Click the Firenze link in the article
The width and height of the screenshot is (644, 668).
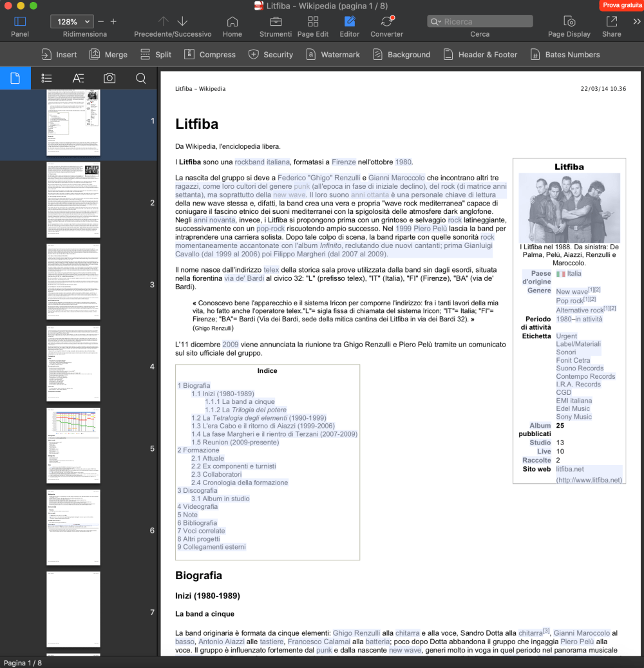343,162
